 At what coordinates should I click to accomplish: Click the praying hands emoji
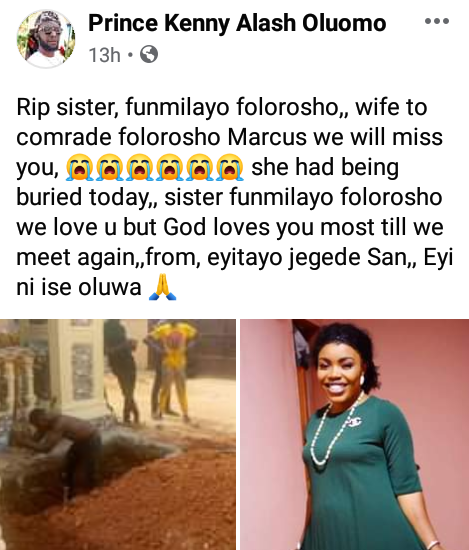(x=162, y=287)
